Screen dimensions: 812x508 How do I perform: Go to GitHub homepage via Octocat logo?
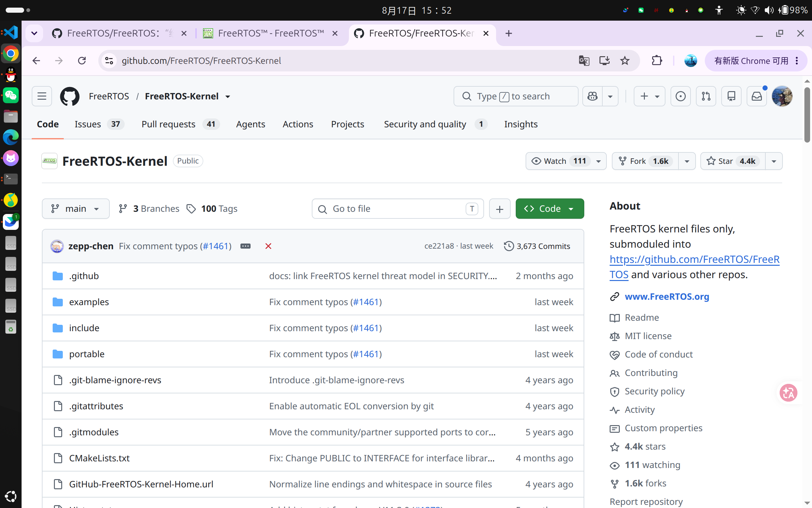(x=70, y=97)
